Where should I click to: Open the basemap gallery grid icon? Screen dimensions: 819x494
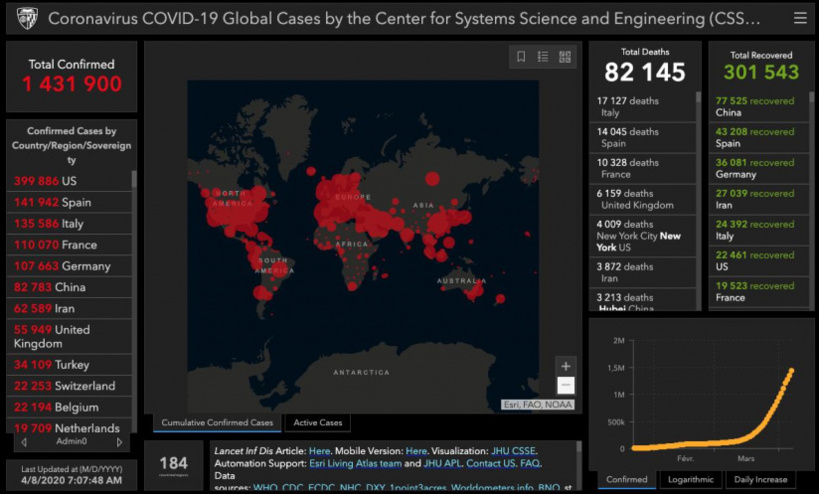coord(565,57)
